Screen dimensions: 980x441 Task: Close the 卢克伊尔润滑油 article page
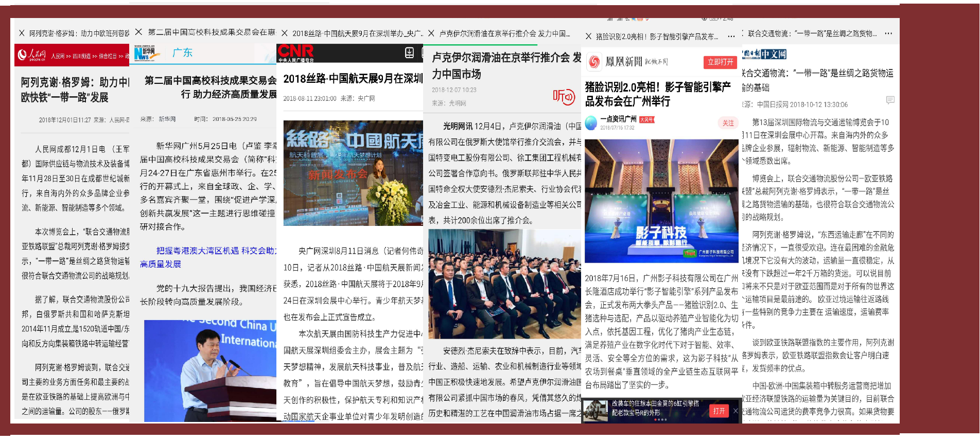click(431, 33)
